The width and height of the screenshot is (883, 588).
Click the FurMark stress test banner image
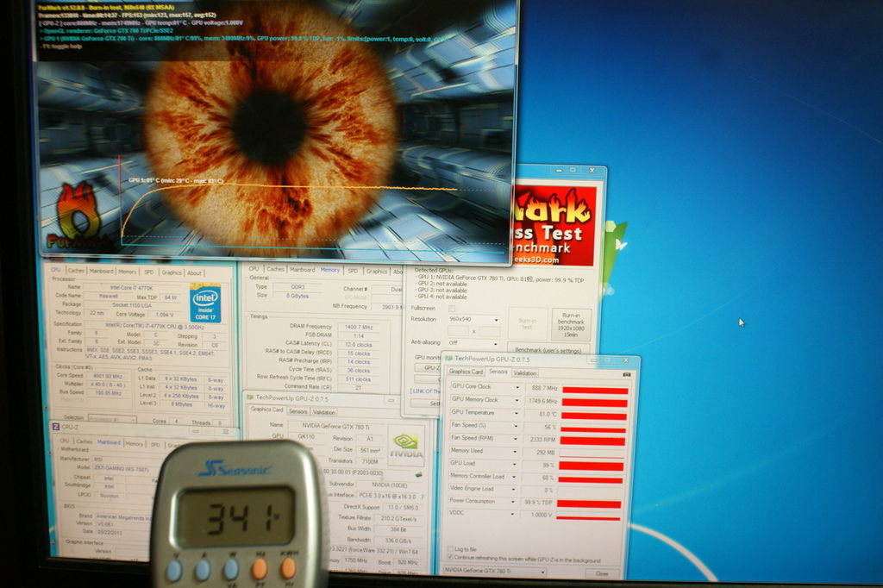click(554, 226)
